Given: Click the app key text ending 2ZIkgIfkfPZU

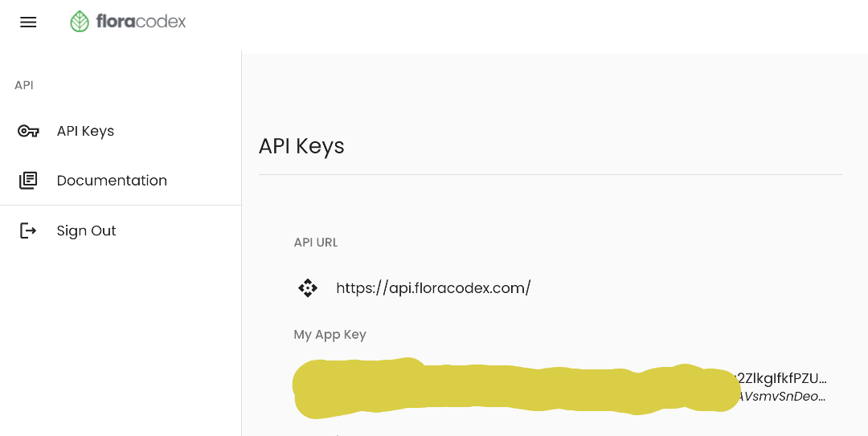Looking at the screenshot, I should [783, 378].
